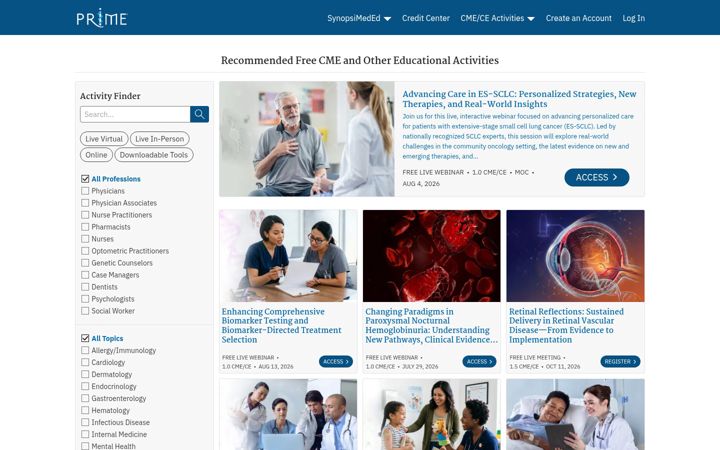Viewport: 720px width, 450px height.
Task: Check the Allergy/Immunology topic
Action: pos(85,350)
